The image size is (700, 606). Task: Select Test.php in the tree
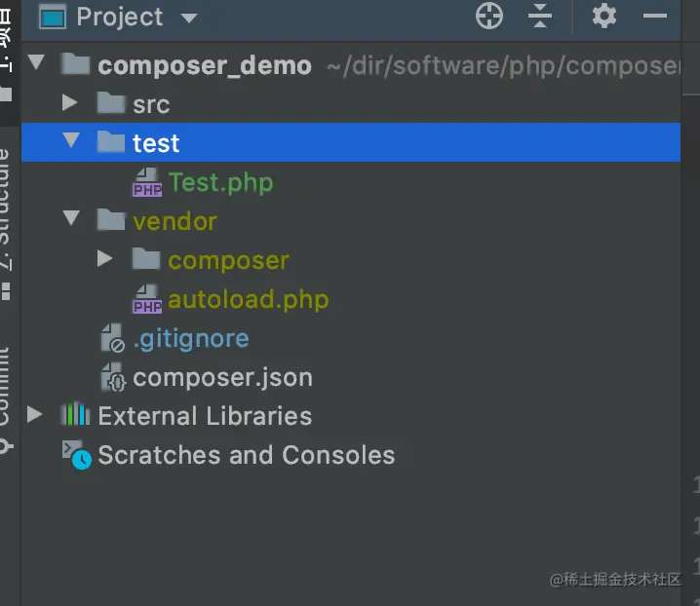pyautogui.click(x=220, y=182)
